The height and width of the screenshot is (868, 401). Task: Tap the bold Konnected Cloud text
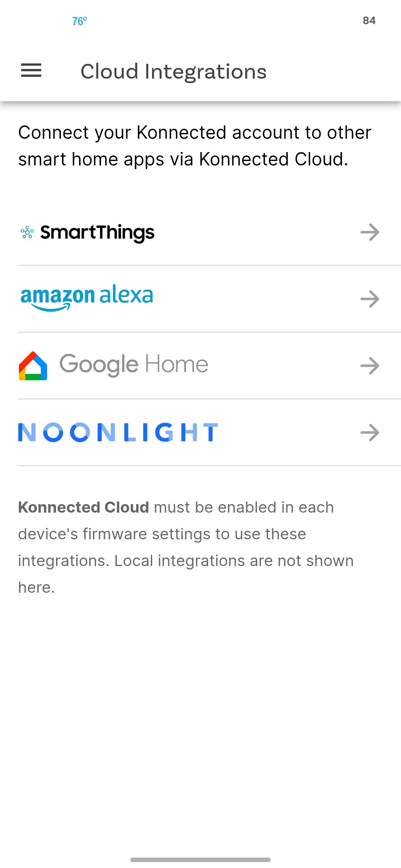click(84, 507)
